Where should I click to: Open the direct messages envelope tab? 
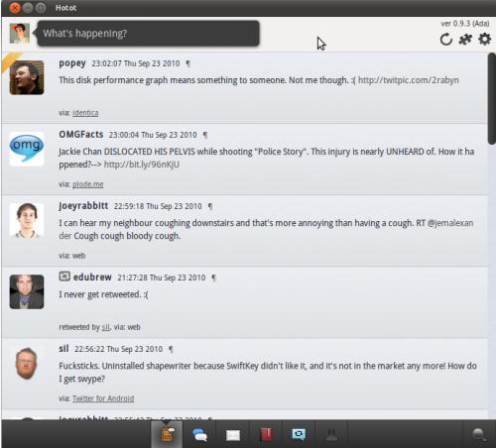(233, 435)
